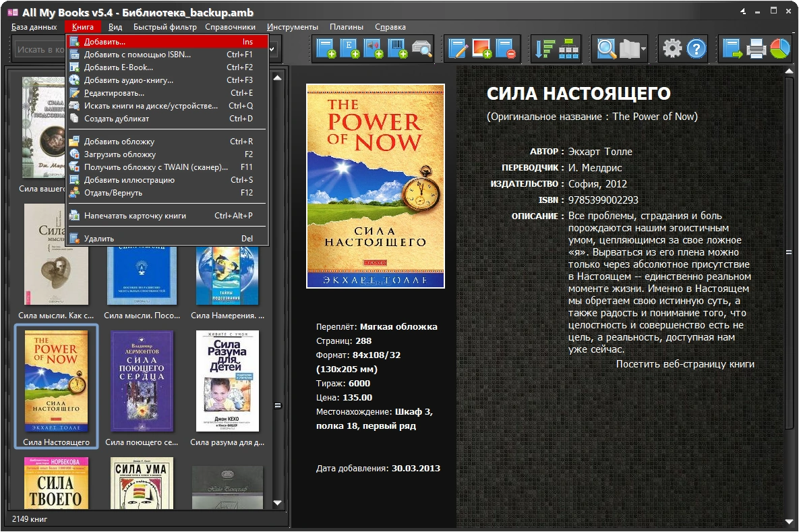The image size is (799, 532).
Task: Click the details panel scroll-up arrow
Action: pyautogui.click(x=789, y=72)
